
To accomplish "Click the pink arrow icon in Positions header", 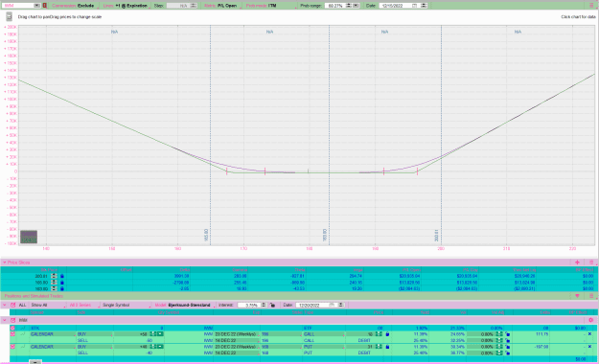I will point(577,296).
